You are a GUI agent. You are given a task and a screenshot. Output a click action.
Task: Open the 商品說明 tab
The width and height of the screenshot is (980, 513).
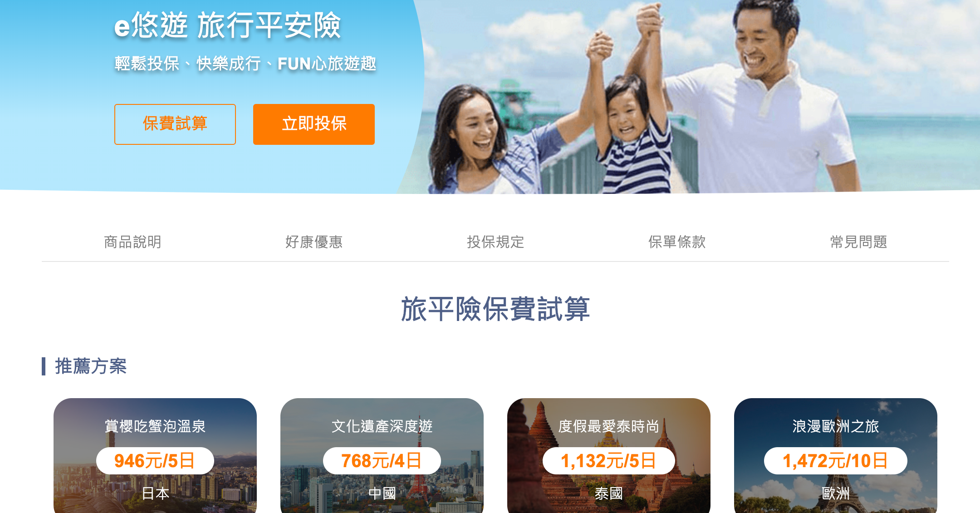pos(132,242)
